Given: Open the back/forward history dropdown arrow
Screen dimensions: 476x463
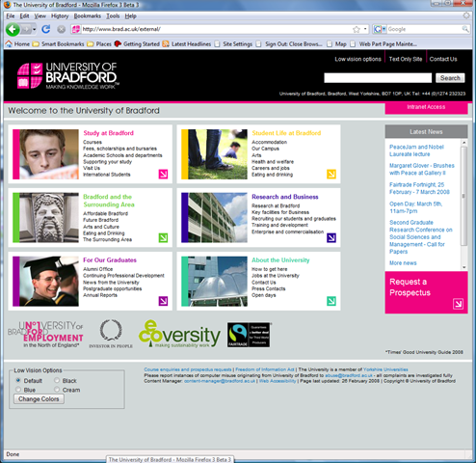Looking at the screenshot, I should 34,30.
